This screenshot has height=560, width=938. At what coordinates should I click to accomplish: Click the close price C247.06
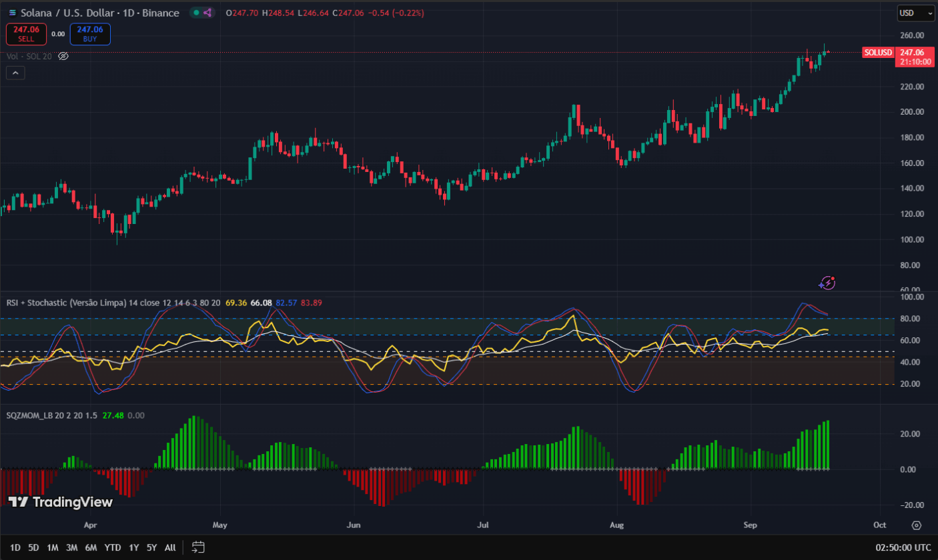point(348,13)
